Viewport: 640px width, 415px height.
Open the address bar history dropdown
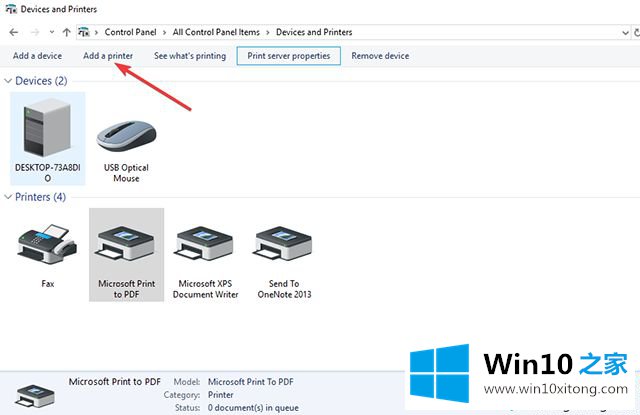pyautogui.click(x=625, y=33)
